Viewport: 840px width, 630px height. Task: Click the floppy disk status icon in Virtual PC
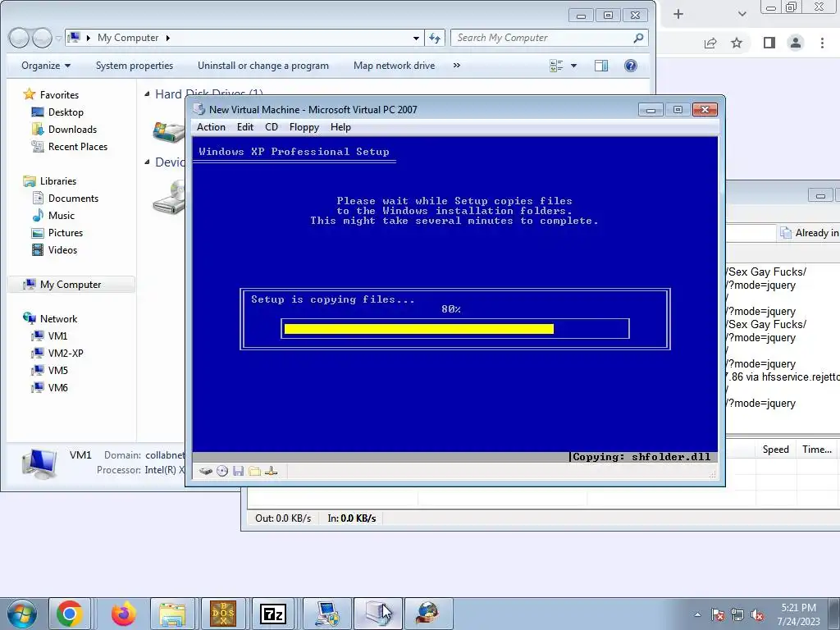239,472
